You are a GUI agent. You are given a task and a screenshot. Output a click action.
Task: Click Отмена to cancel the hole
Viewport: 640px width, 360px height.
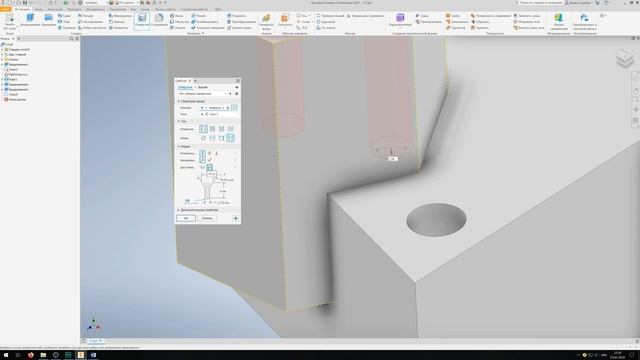pos(207,218)
